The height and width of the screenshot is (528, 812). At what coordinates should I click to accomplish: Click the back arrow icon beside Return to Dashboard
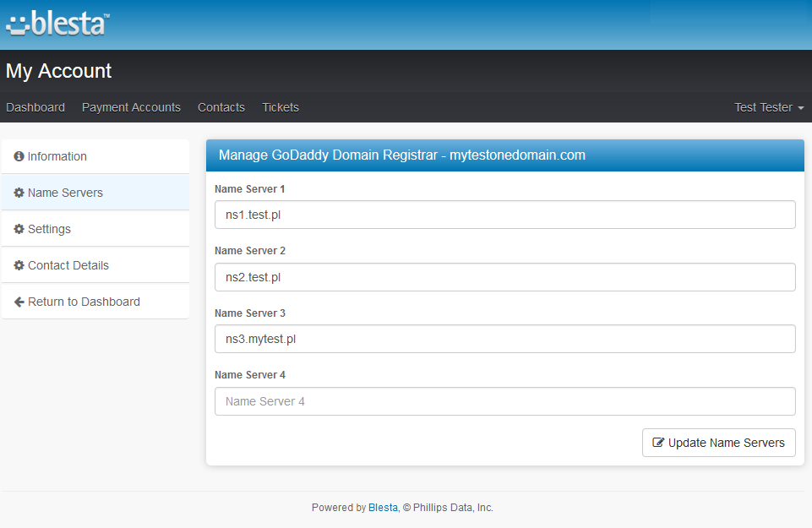(x=19, y=302)
